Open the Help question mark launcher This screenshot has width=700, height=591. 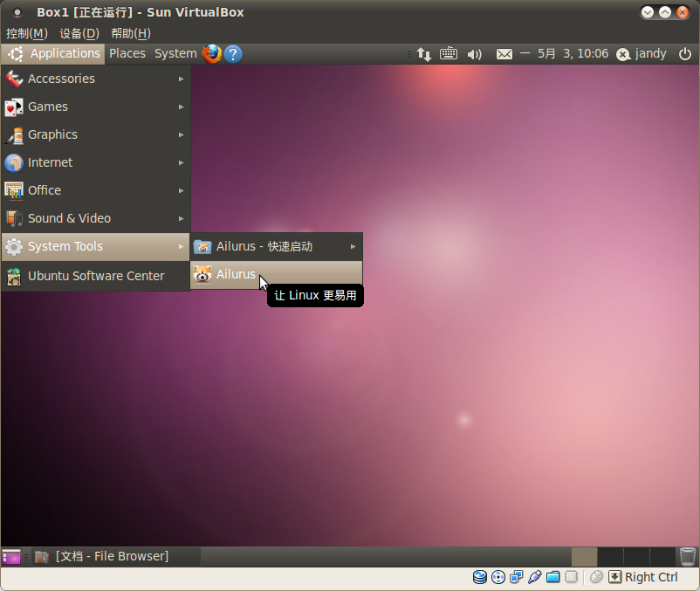click(233, 54)
